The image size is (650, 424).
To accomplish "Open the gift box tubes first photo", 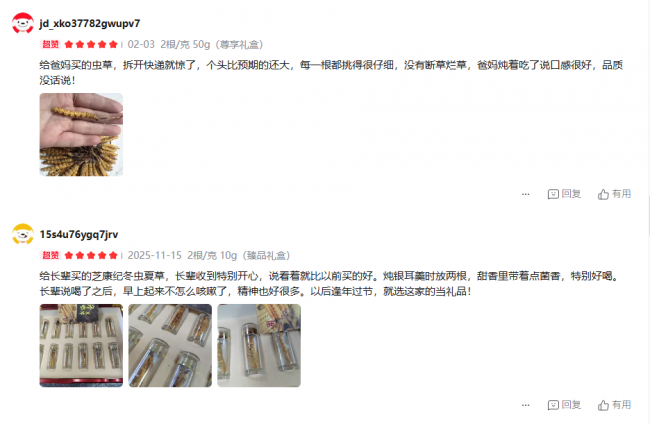I will click(81, 346).
